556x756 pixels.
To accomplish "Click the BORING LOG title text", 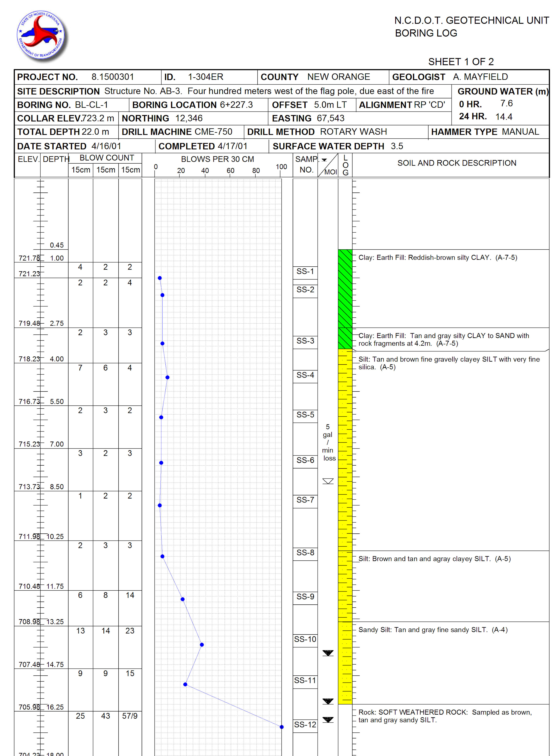I will coord(426,33).
